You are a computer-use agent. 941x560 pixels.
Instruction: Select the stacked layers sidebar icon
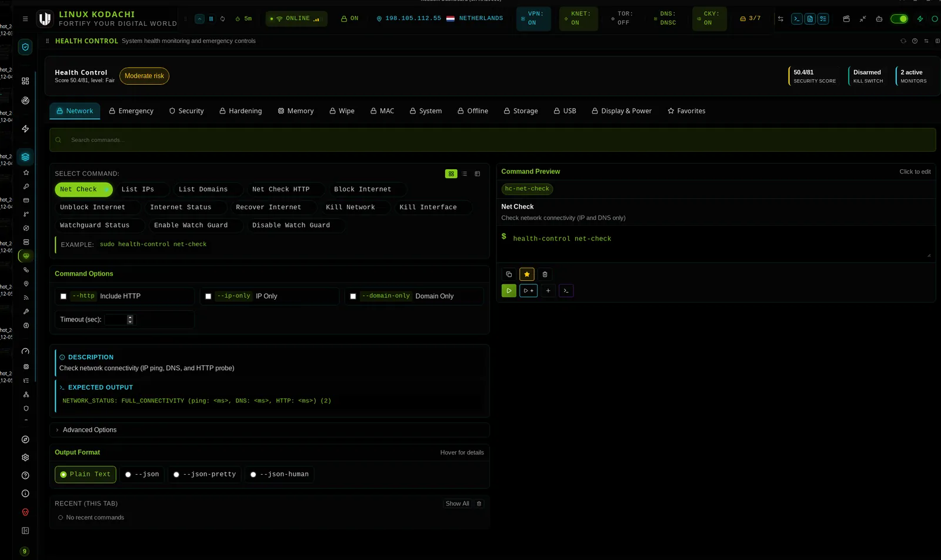[25, 157]
